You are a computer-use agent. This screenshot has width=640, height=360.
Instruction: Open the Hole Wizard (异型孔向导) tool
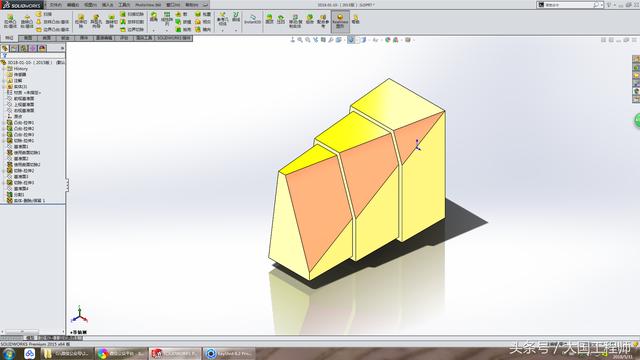(96, 21)
